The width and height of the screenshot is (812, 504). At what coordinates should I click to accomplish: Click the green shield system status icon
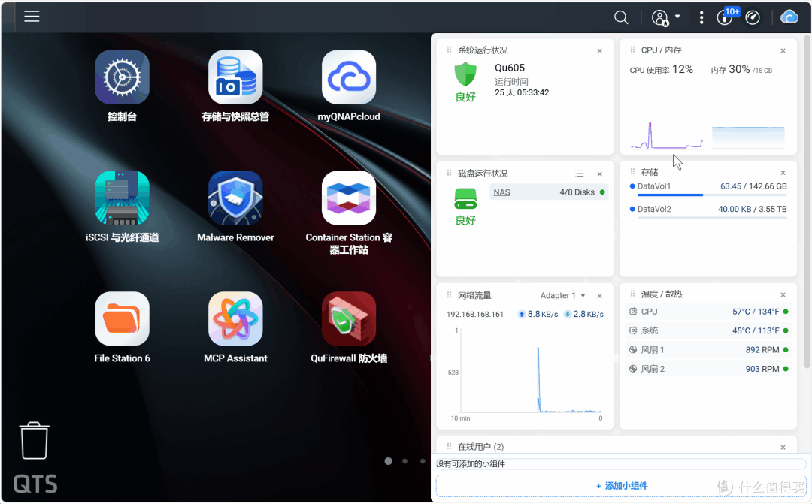point(465,74)
